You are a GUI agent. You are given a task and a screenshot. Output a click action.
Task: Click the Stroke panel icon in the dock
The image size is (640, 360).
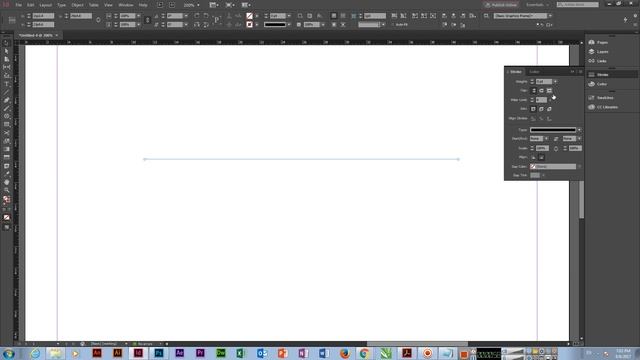click(592, 75)
